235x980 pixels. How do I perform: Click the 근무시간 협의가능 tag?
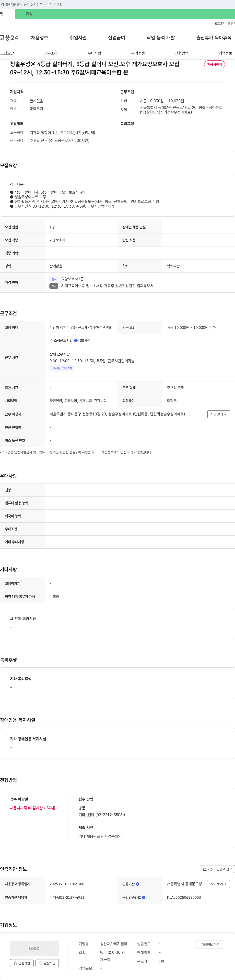pyautogui.click(x=62, y=368)
